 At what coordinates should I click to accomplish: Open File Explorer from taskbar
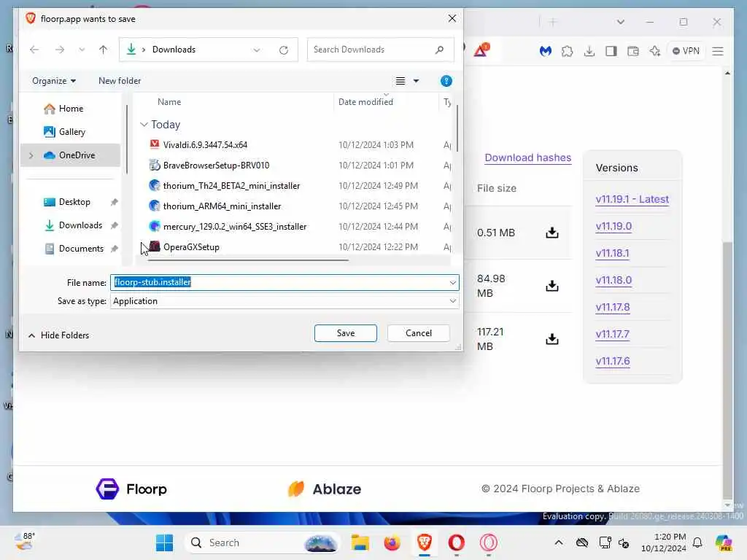360,542
